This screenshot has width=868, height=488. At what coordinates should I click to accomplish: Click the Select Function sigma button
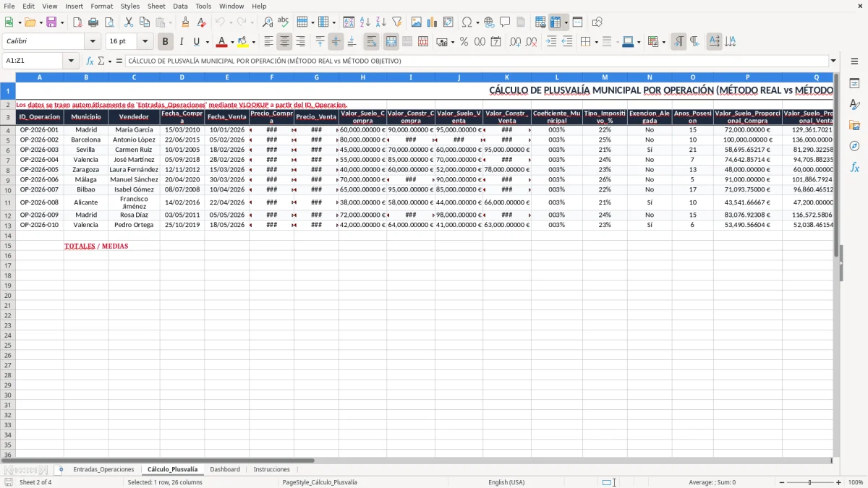click(101, 61)
